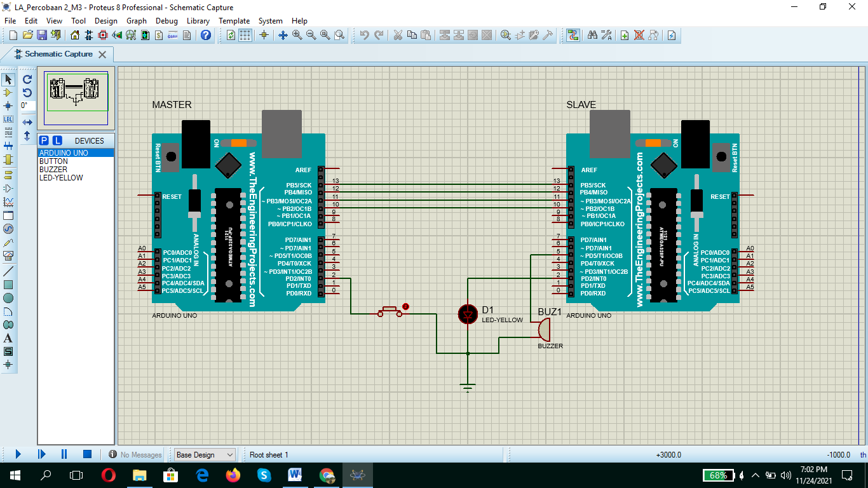
Task: Click the Cut scissors icon
Action: (x=398, y=35)
